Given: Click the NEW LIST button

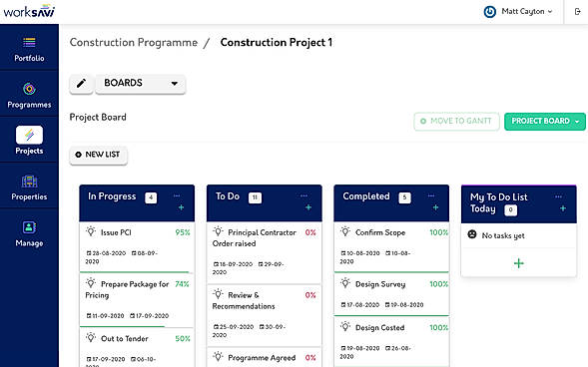Looking at the screenshot, I should [98, 155].
